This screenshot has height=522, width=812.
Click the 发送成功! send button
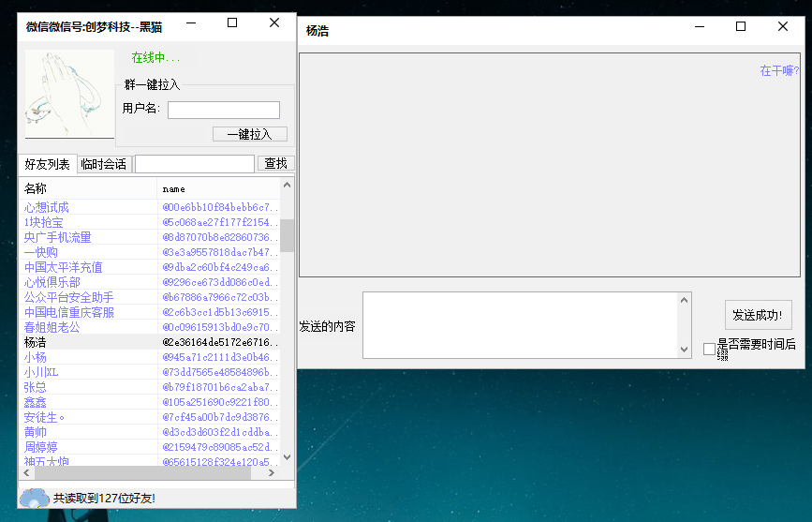(758, 314)
